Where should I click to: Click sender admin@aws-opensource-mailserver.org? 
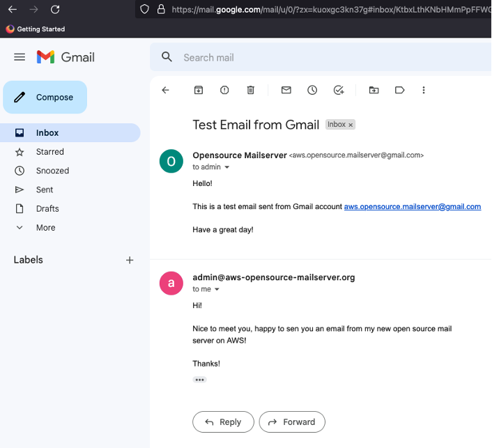point(274,277)
